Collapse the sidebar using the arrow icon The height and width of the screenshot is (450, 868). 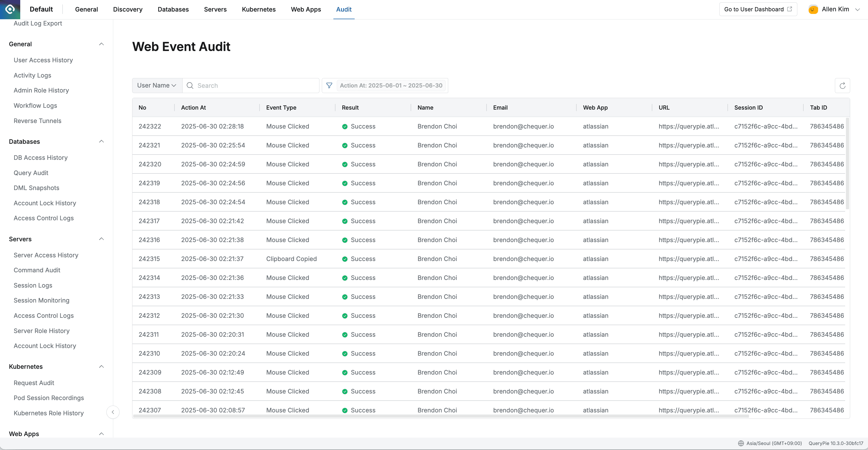[113, 412]
